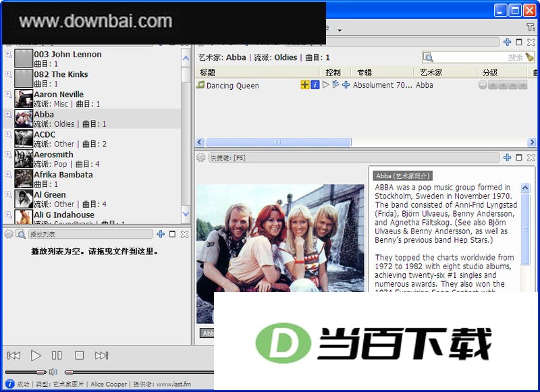
Task: Expand the Abba artist entry
Action: (x=8, y=114)
